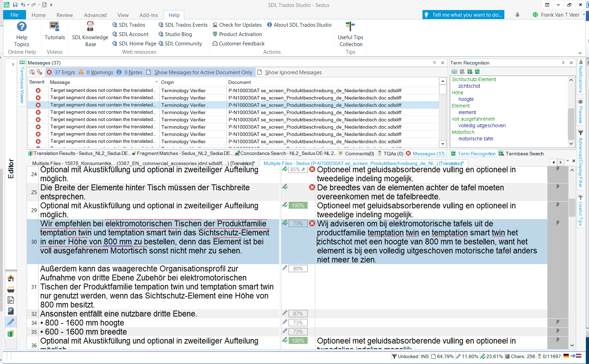The height and width of the screenshot is (364, 589).
Task: Select the highlighted Terminology Verifier message row
Action: point(233,105)
